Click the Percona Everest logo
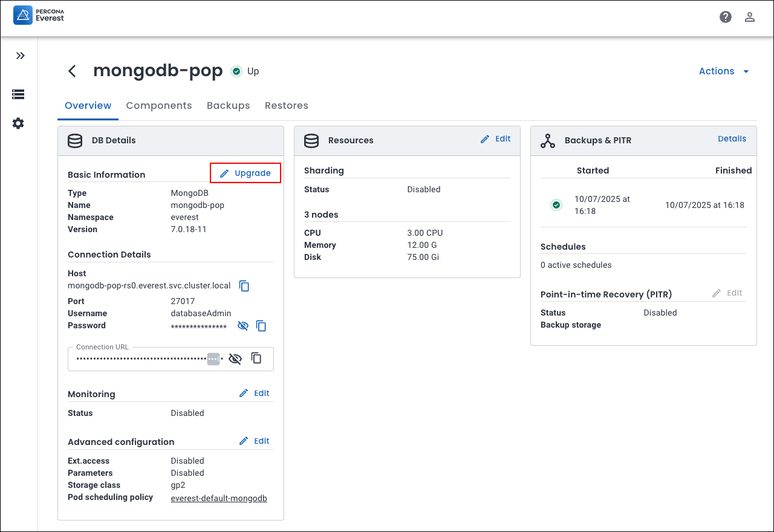This screenshot has height=532, width=774. coord(39,15)
